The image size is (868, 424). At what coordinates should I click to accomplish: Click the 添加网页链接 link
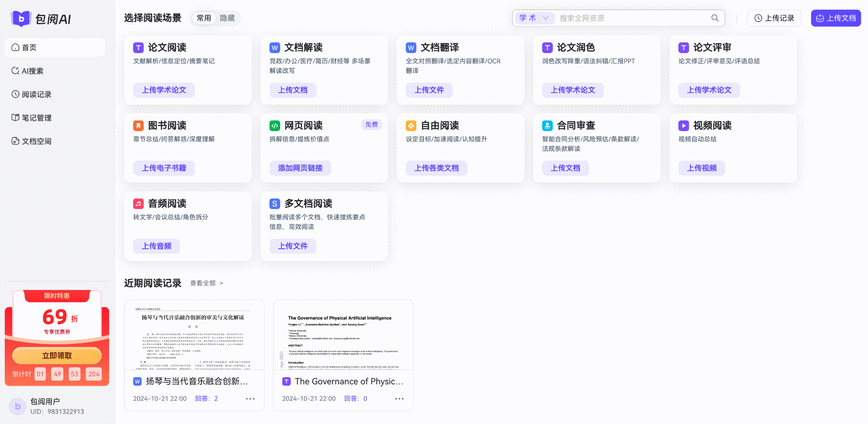tap(300, 168)
